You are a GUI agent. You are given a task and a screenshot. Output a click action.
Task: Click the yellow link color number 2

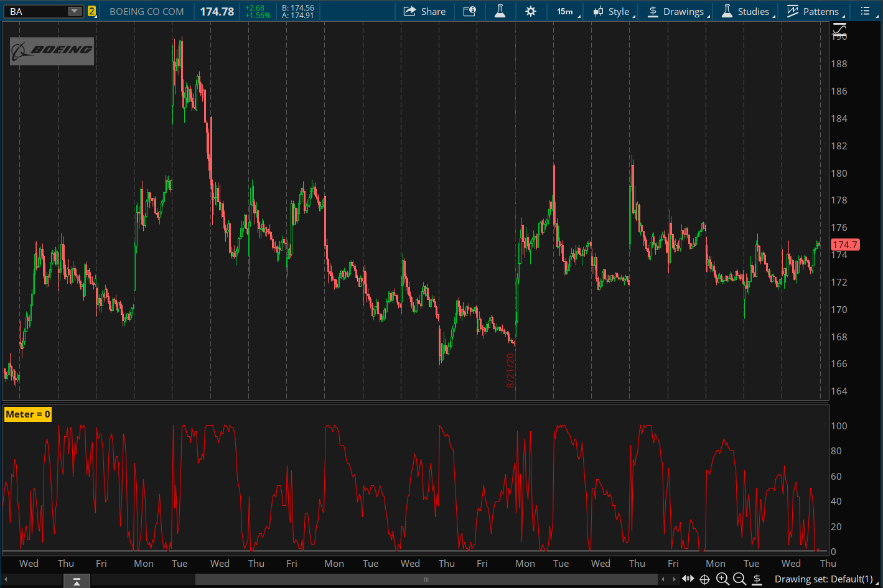point(91,11)
